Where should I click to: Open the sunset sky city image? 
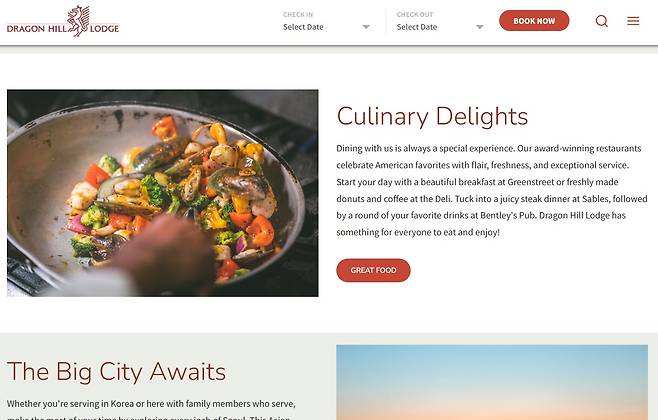tap(492, 382)
